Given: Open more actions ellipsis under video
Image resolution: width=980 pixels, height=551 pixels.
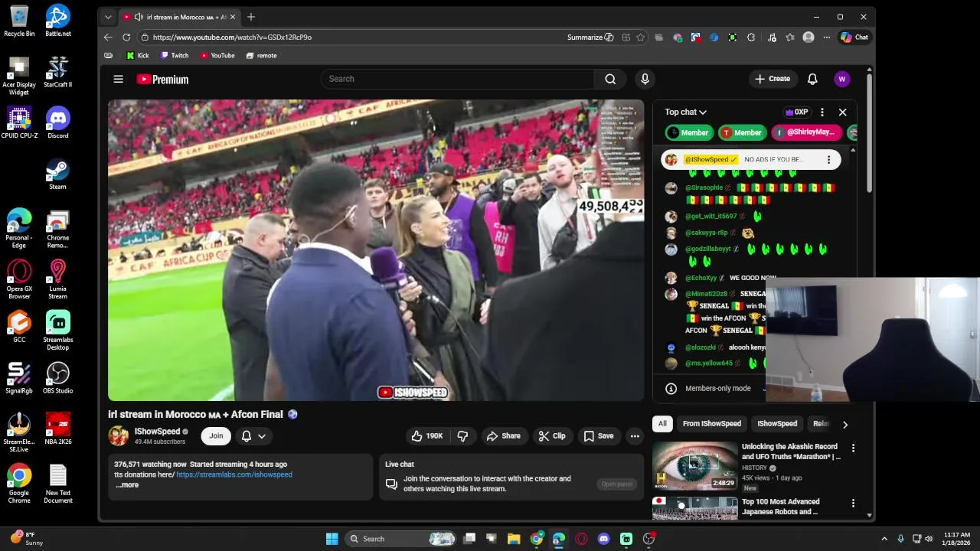Looking at the screenshot, I should pos(635,436).
